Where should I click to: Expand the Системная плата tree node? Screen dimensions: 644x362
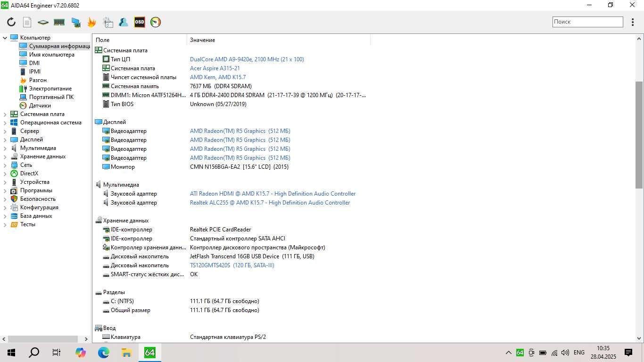point(5,114)
